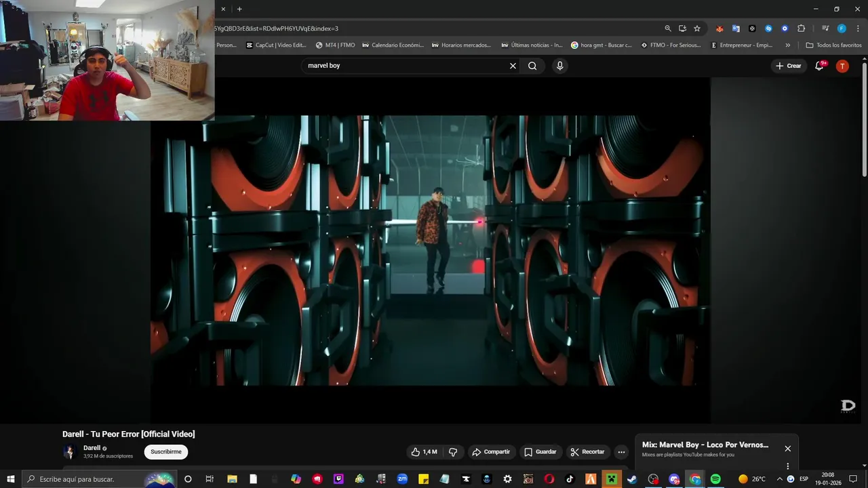This screenshot has width=868, height=488.
Task: Bookmark this page with the star icon
Action: click(x=697, y=28)
